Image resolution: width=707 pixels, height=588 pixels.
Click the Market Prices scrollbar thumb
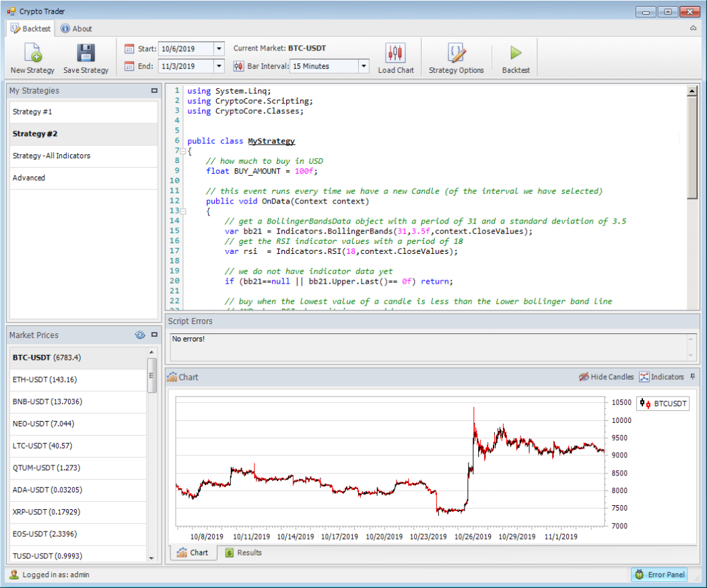tap(151, 375)
